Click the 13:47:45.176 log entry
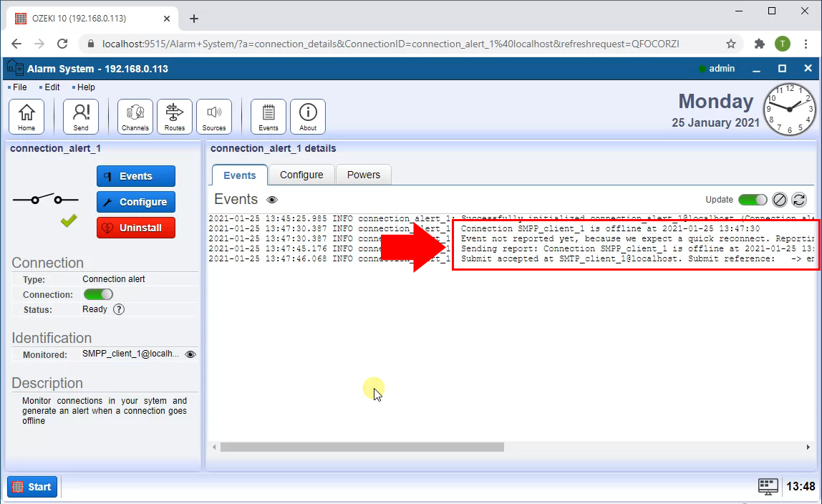The width and height of the screenshot is (822, 504). point(512,248)
